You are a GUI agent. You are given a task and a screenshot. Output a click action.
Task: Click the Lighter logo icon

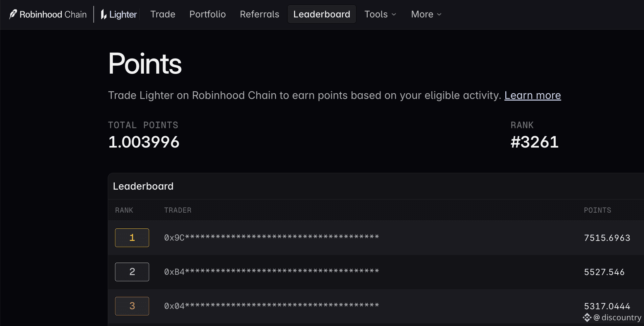tap(103, 14)
